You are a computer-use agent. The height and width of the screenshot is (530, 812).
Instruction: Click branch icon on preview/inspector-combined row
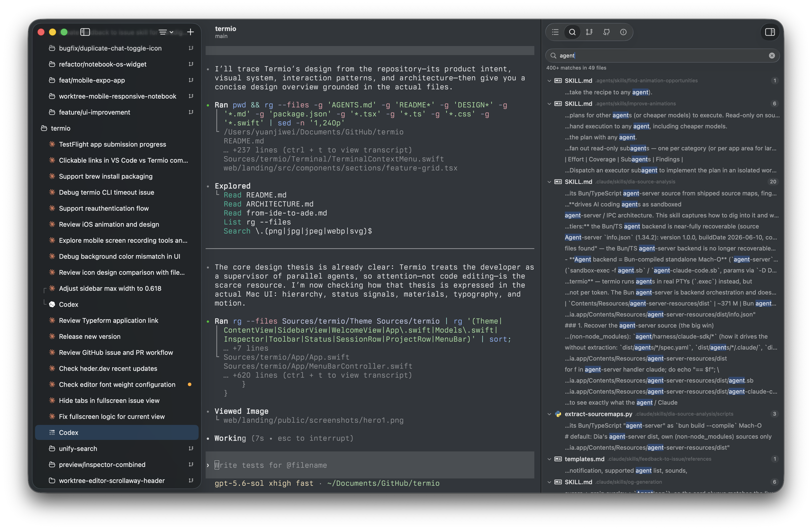click(191, 464)
